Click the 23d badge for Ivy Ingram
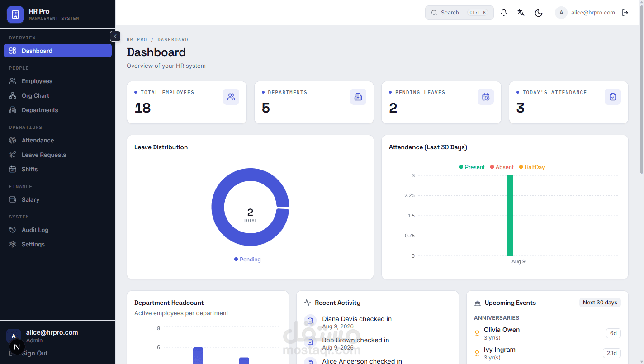This screenshot has width=644, height=364. tap(612, 353)
